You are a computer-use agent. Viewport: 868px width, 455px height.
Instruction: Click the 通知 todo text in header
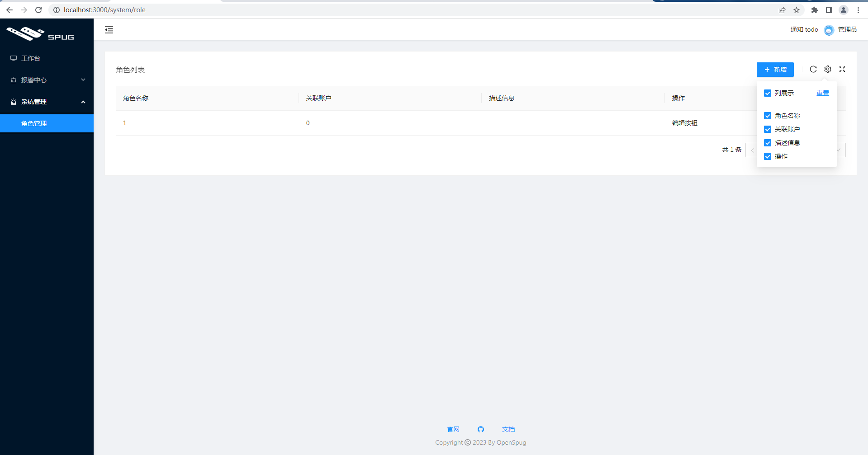pyautogui.click(x=804, y=30)
